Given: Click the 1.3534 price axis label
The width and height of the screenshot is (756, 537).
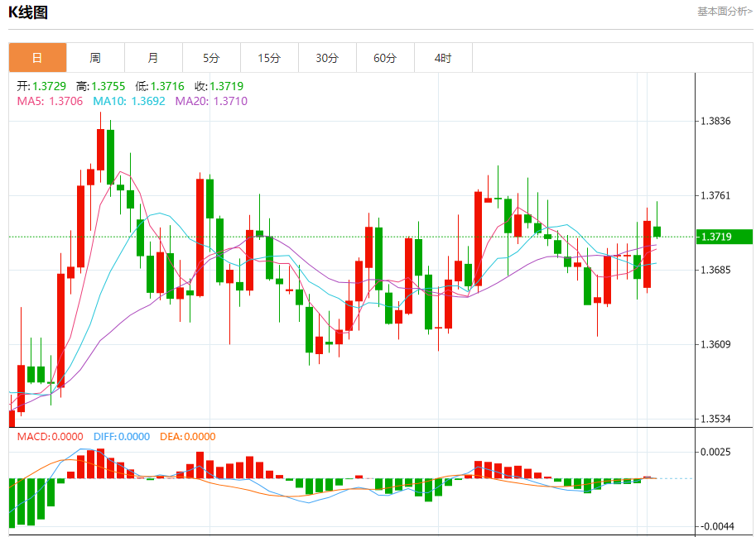Looking at the screenshot, I should tap(715, 419).
